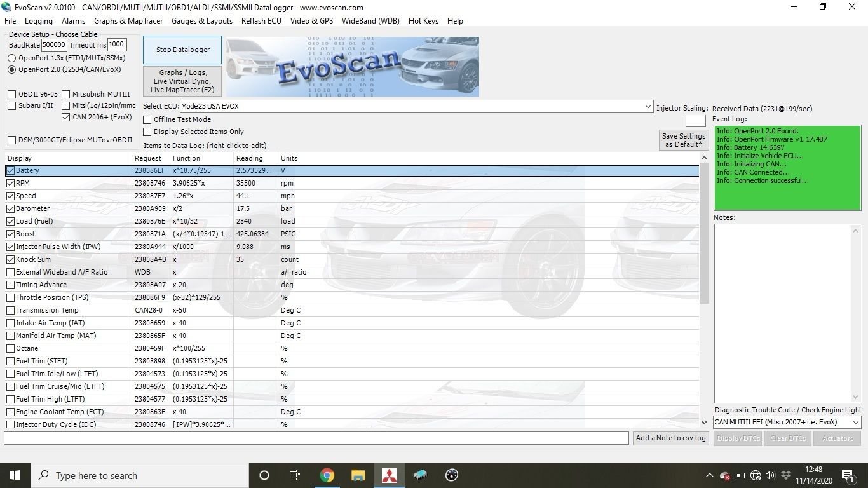The width and height of the screenshot is (868, 488).
Task: Open the Reflash ECU menu
Action: [261, 21]
